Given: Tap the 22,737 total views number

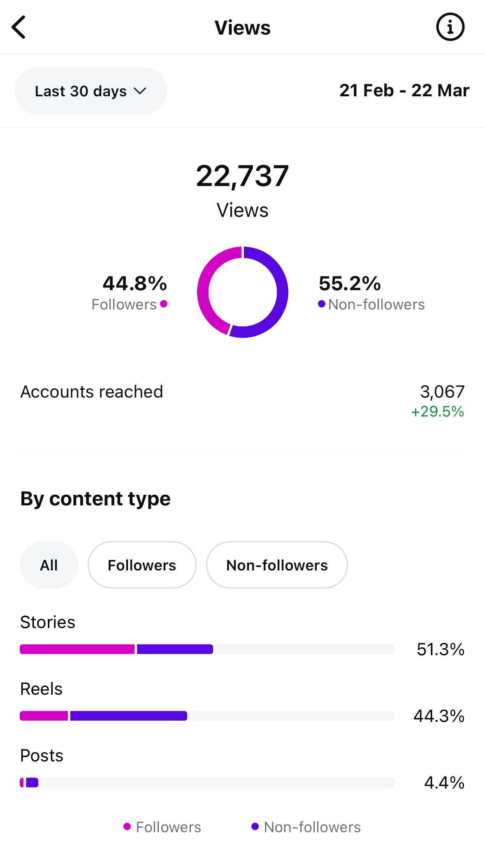Looking at the screenshot, I should coord(242,176).
